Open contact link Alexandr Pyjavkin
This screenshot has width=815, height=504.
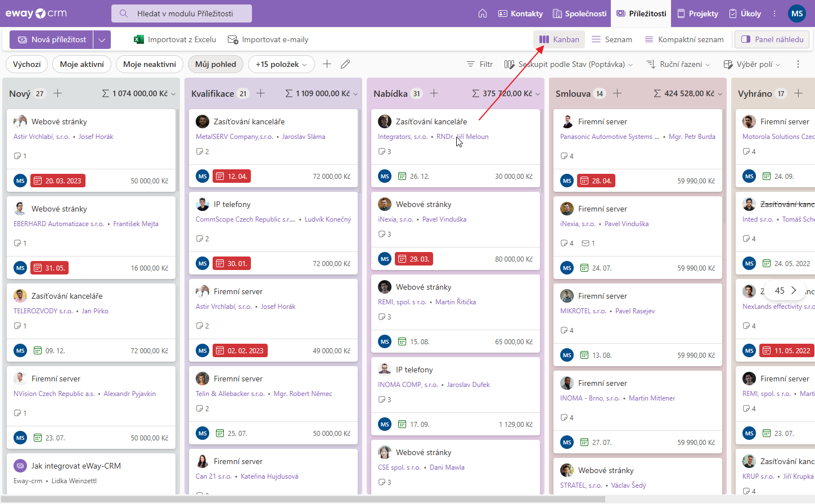tap(130, 394)
